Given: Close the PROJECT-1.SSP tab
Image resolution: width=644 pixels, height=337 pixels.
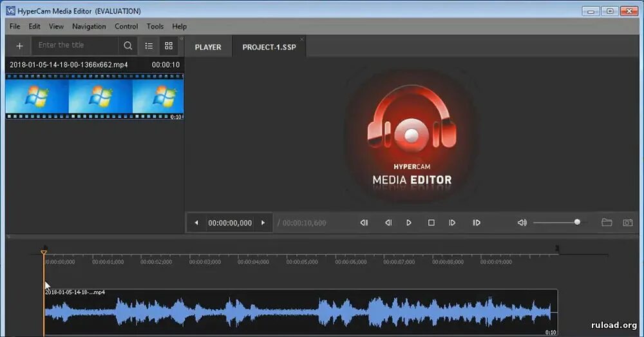Looking at the screenshot, I should pyautogui.click(x=302, y=39).
